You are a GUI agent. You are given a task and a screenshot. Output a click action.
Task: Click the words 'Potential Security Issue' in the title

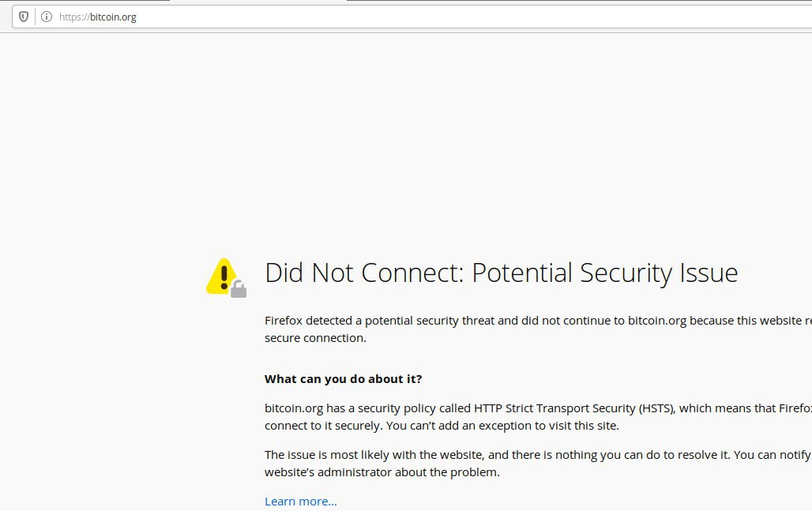[x=604, y=272]
